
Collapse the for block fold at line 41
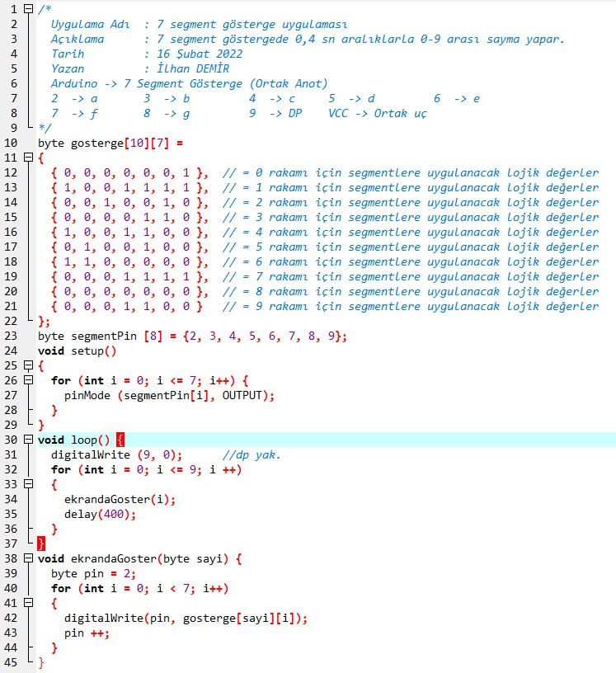pos(28,603)
